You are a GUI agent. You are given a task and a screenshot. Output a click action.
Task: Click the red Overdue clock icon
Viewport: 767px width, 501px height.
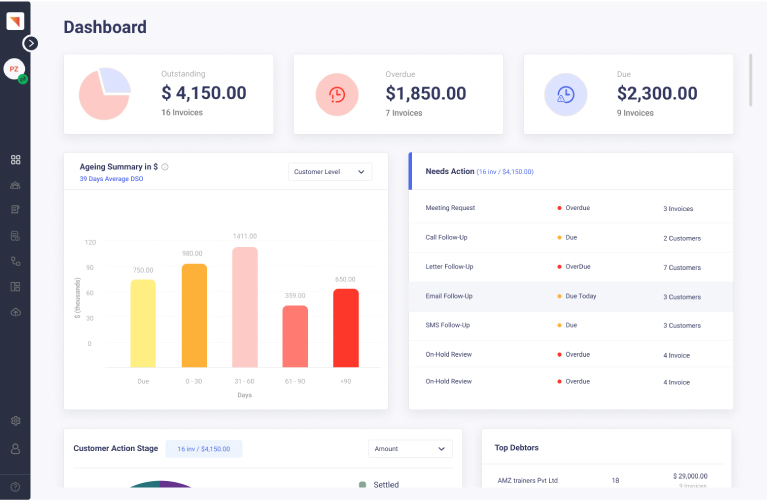coord(337,94)
